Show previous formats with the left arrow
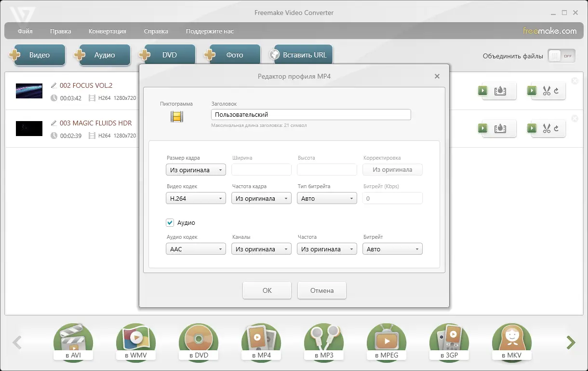This screenshot has height=371, width=588. 17,343
